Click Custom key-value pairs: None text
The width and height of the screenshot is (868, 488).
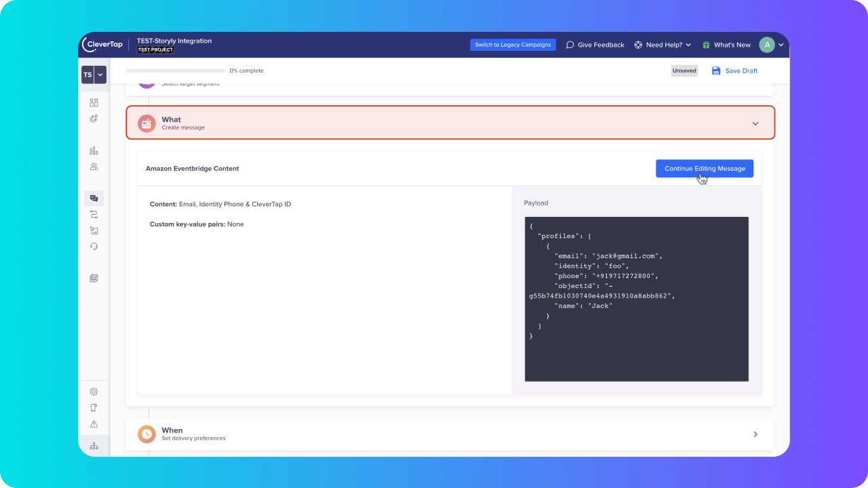point(197,224)
